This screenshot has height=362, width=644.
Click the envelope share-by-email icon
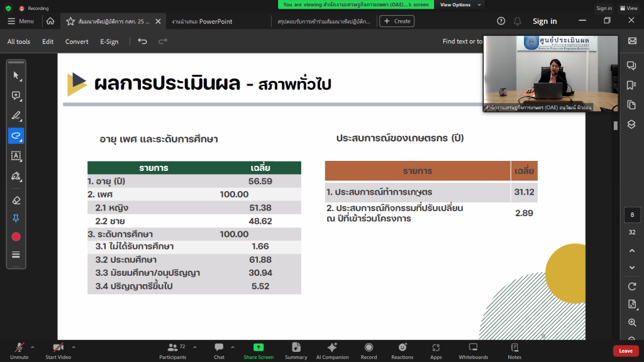(x=632, y=41)
